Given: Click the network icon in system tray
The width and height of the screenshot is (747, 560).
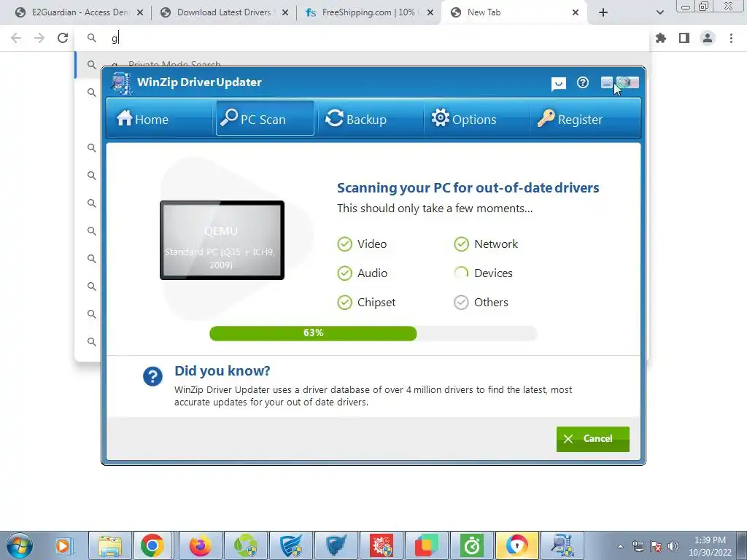Looking at the screenshot, I should click(x=638, y=546).
